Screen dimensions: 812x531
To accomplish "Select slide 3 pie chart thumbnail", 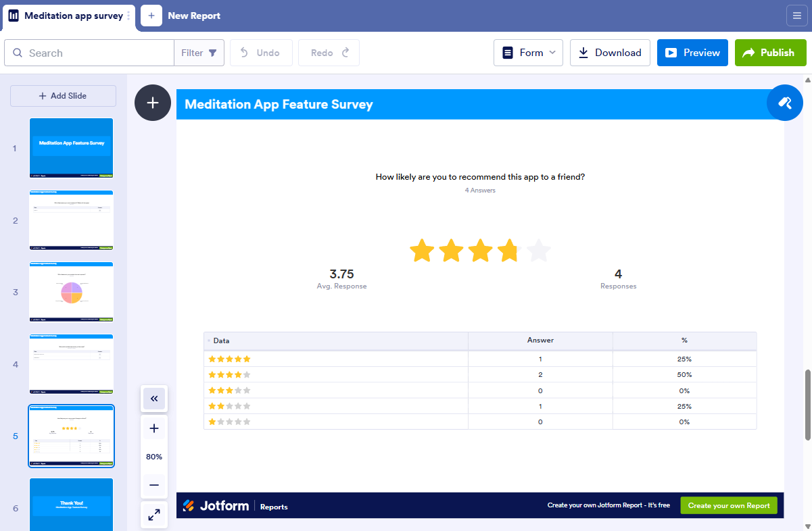I will [x=72, y=293].
